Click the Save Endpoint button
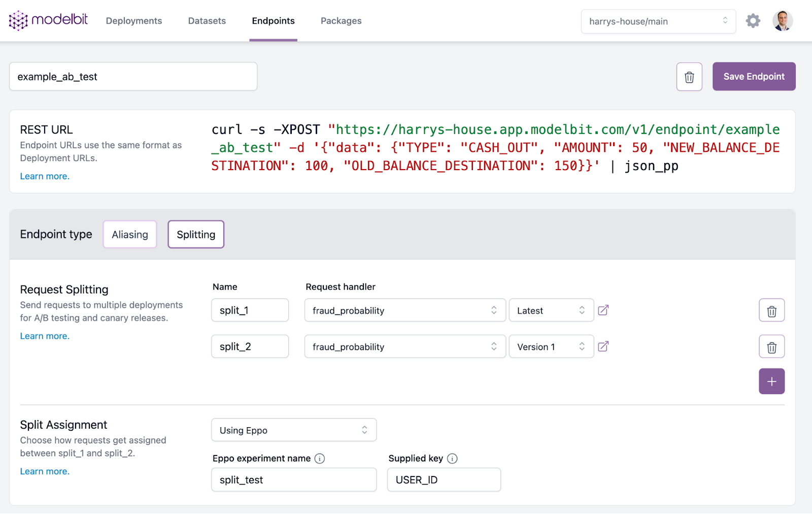 (754, 77)
